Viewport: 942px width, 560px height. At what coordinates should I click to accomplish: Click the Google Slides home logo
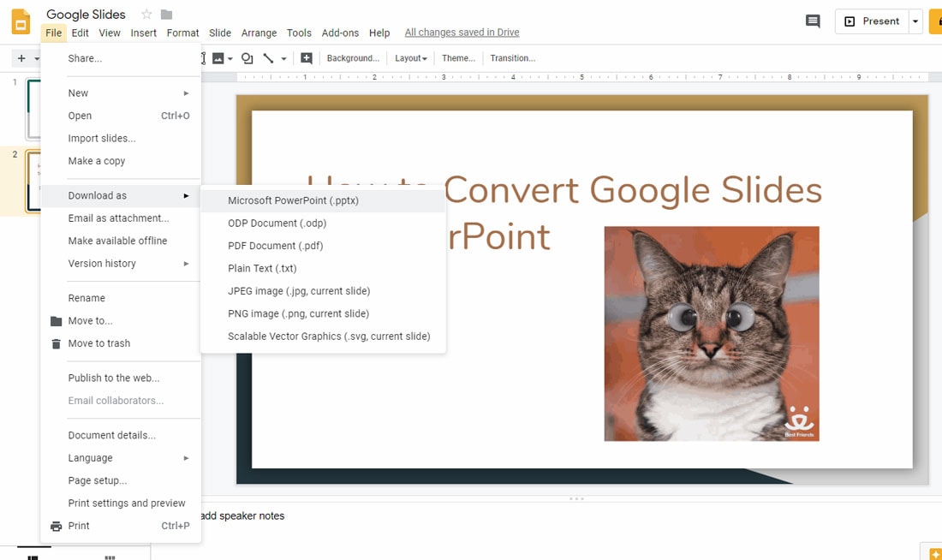click(21, 21)
